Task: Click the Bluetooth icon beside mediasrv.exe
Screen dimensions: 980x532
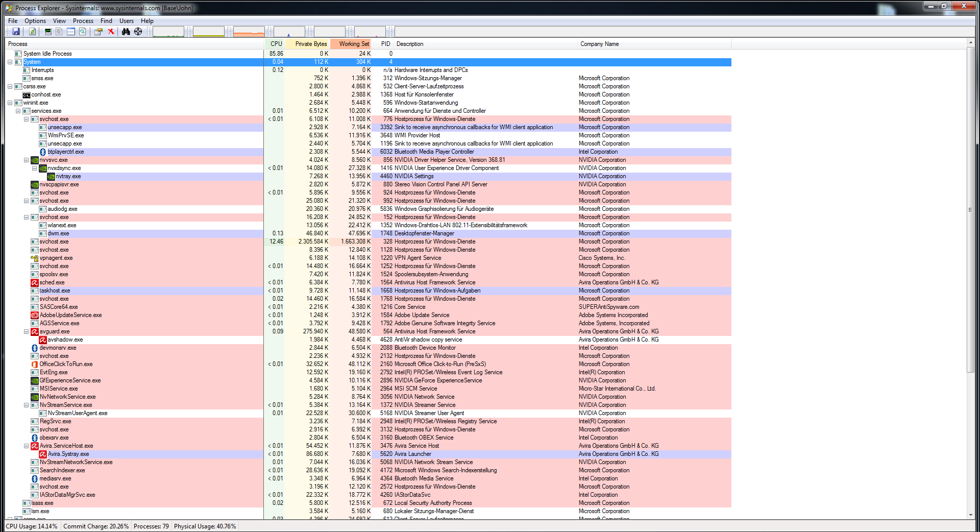Action: tap(35, 478)
